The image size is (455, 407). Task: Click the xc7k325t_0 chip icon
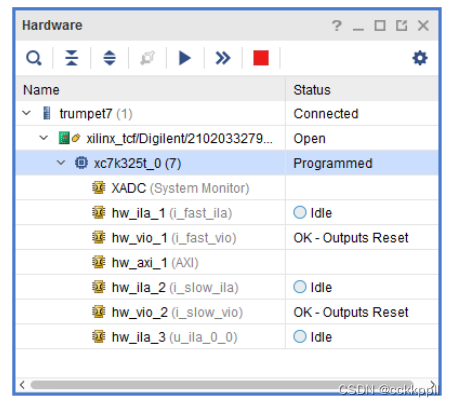(x=81, y=163)
